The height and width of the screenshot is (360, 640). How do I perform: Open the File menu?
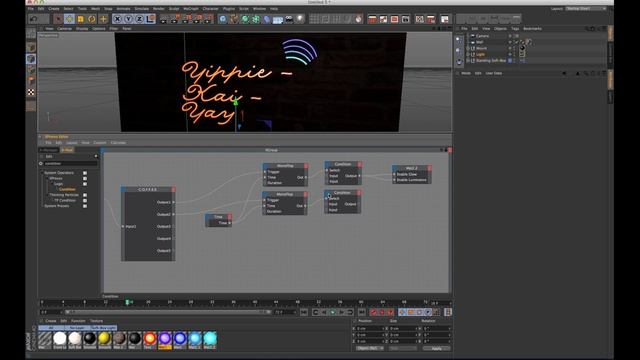pyautogui.click(x=31, y=9)
